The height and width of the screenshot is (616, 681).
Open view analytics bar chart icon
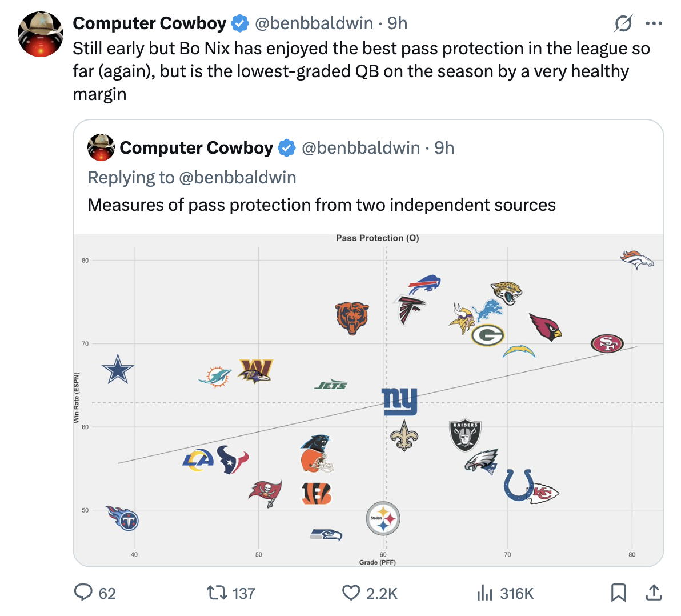(x=484, y=593)
